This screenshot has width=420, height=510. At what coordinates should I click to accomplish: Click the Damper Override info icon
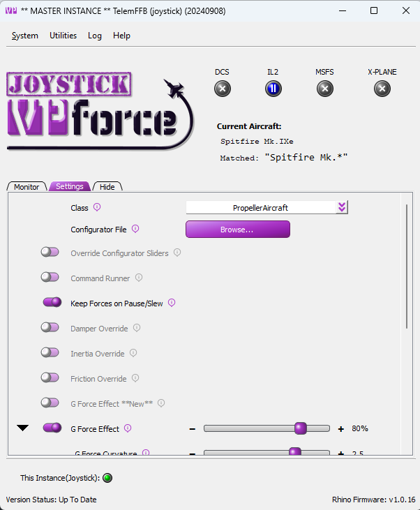137,328
